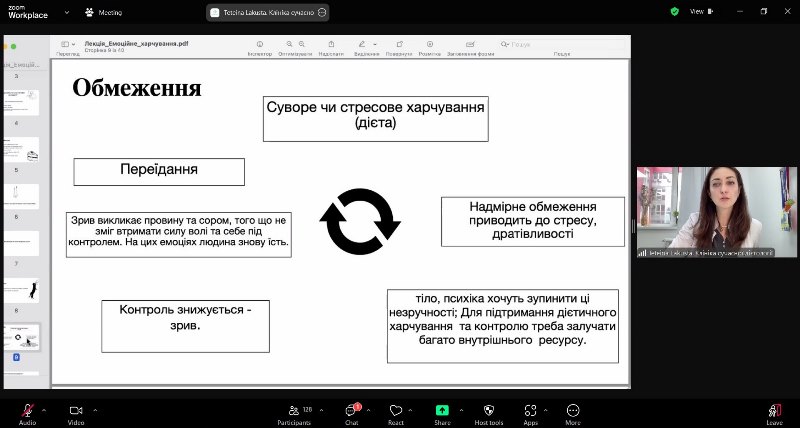Expand the chevron next to Apps
This screenshot has width=800, height=428.
(545, 410)
